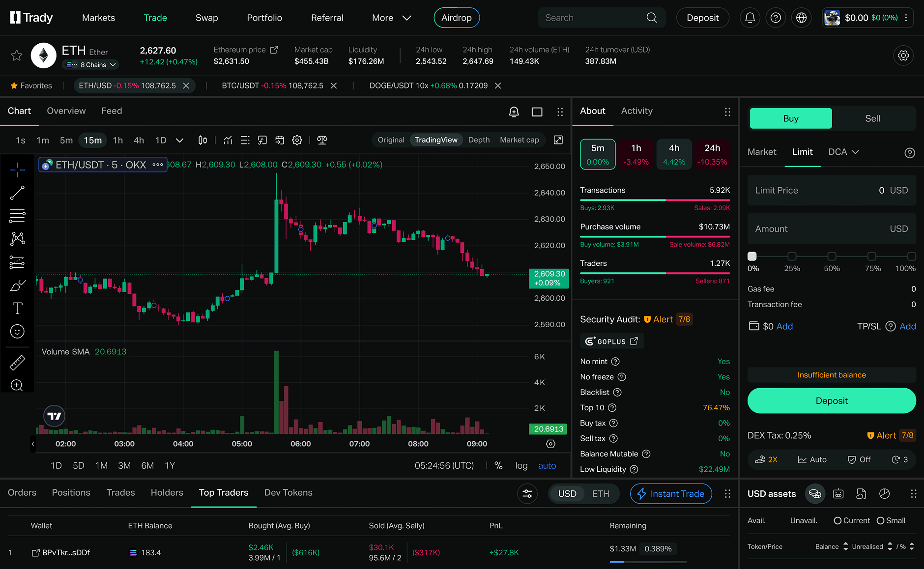Image resolution: width=924 pixels, height=569 pixels.
Task: Select the trend line drawing tool
Action: coord(17,193)
